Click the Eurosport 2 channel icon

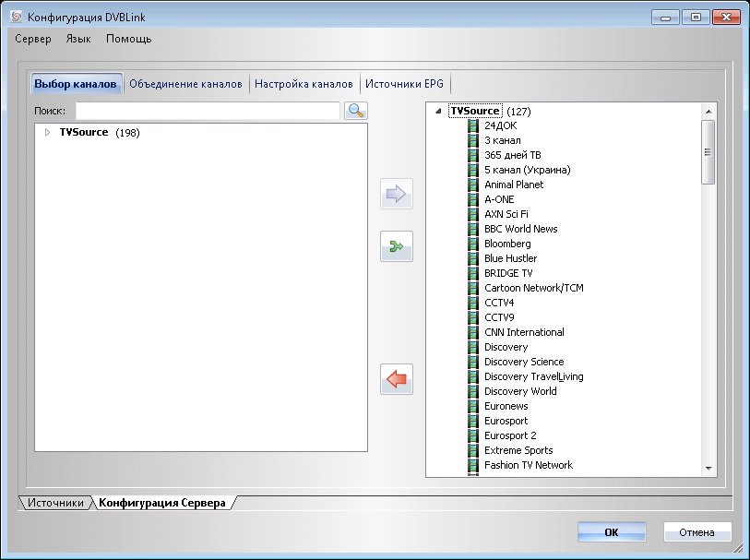(x=473, y=435)
